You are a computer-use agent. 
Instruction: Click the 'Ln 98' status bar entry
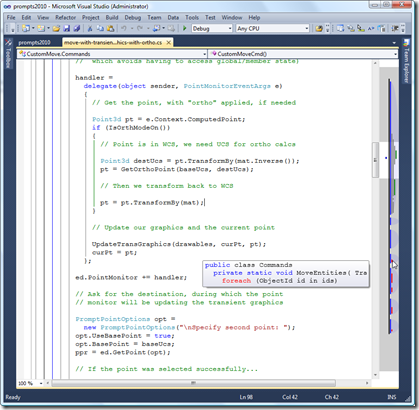(246, 397)
